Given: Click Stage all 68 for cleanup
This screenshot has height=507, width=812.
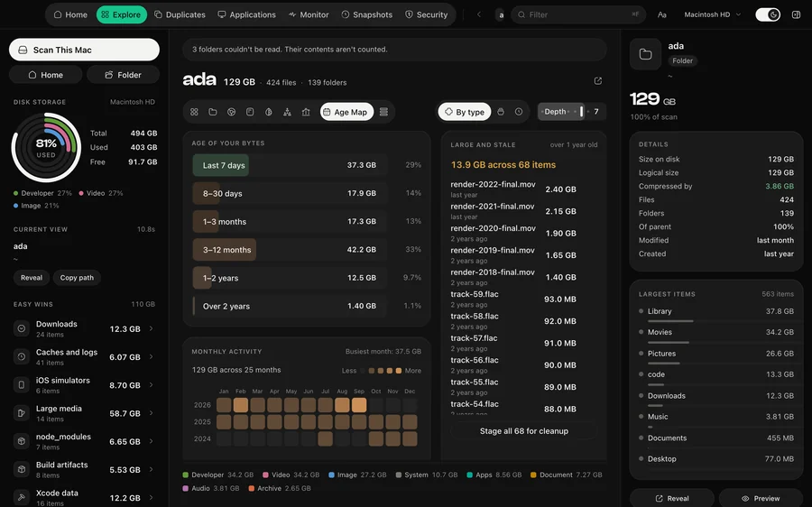Looking at the screenshot, I should 523,431.
